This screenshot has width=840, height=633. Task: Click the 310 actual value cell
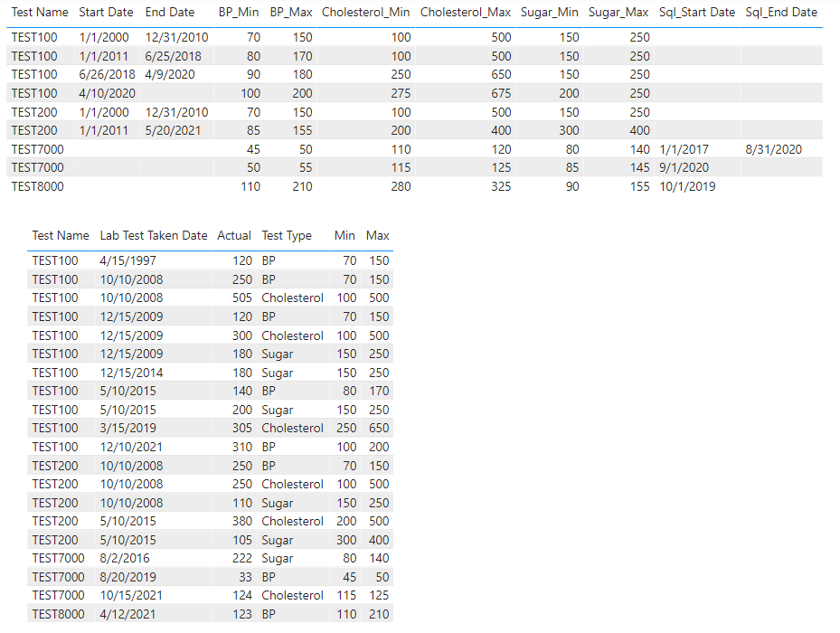(x=242, y=447)
